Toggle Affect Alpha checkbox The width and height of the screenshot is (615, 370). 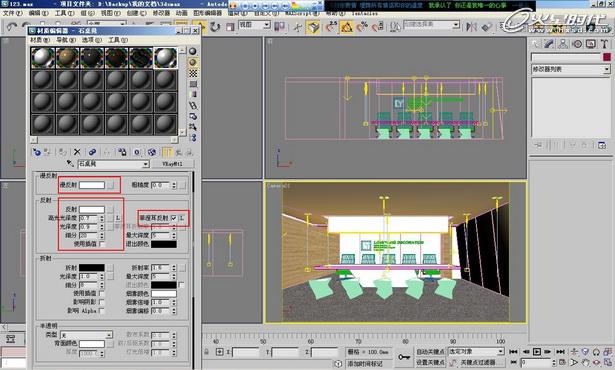point(102,311)
